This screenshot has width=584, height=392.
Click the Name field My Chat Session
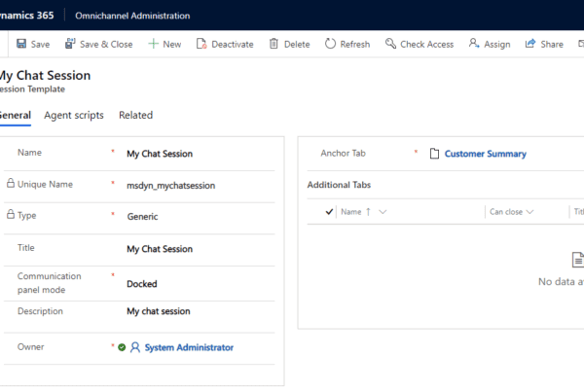(160, 154)
